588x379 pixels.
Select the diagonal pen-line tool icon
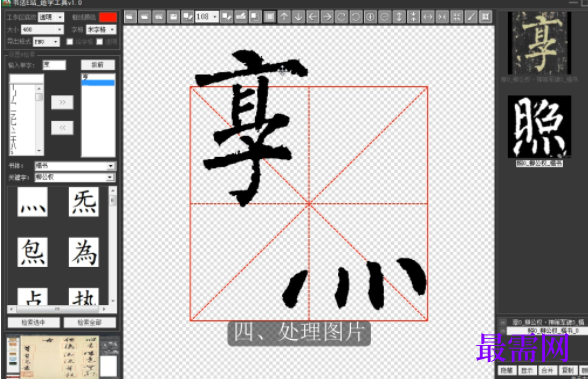pyautogui.click(x=471, y=16)
